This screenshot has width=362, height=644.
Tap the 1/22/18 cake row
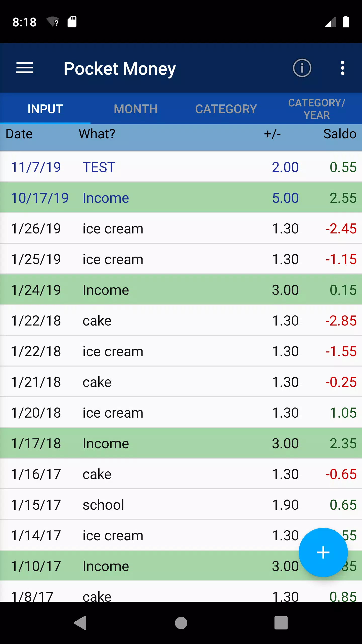pyautogui.click(x=181, y=320)
